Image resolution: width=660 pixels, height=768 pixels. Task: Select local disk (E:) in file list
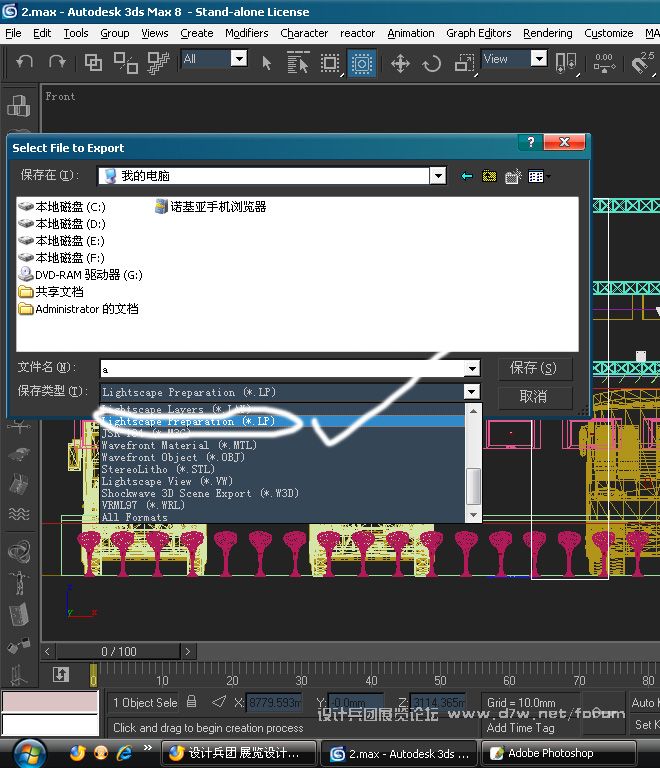(61, 241)
